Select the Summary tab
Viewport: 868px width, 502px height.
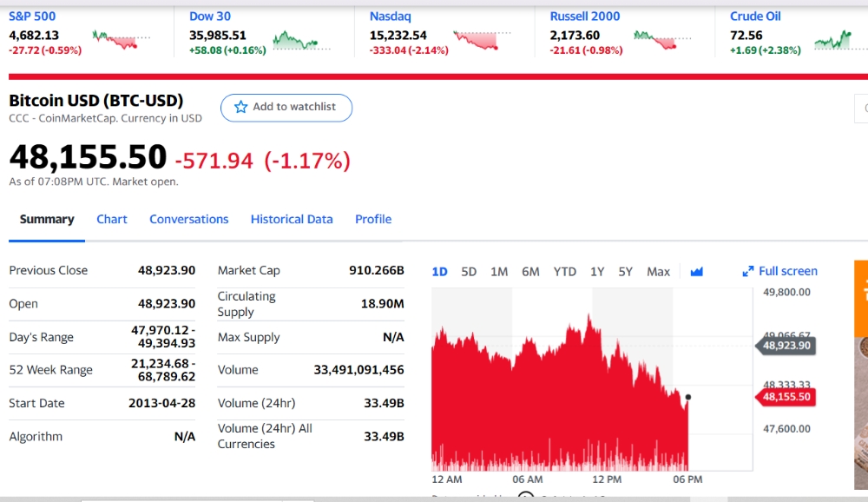pos(47,220)
